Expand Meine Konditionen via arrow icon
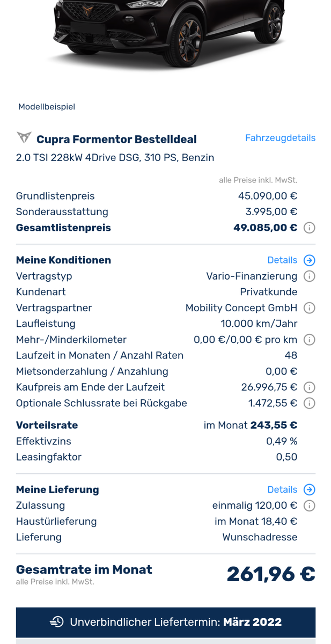The height and width of the screenshot is (644, 331). pyautogui.click(x=309, y=260)
